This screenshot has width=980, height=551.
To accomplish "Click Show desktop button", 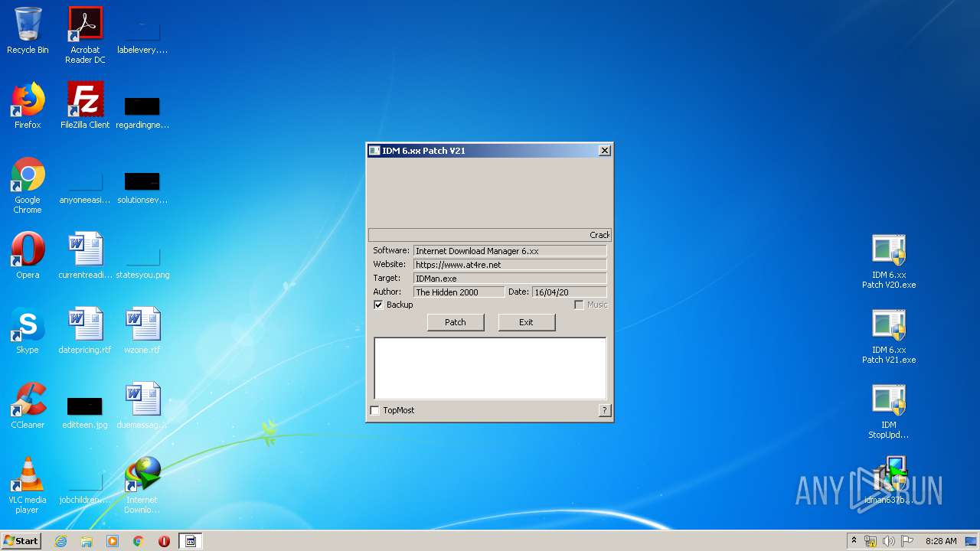I will click(972, 541).
